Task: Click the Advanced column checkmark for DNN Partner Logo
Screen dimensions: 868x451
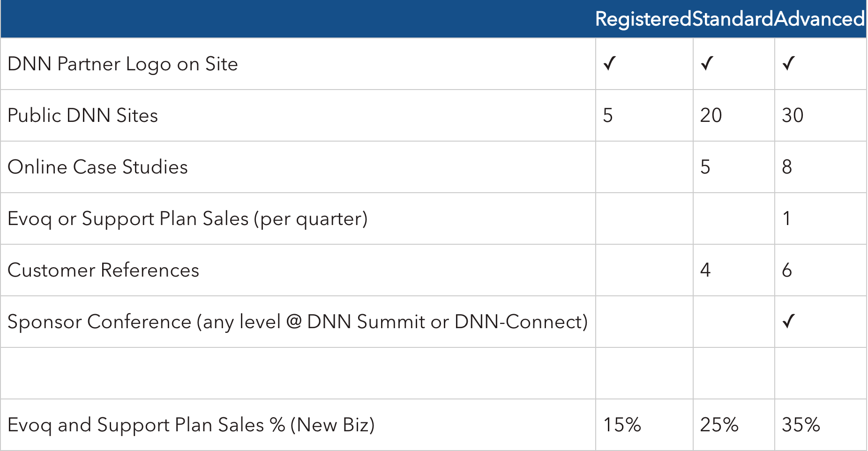Action: 788,63
